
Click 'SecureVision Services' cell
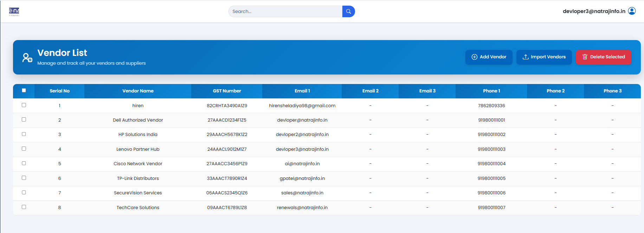[138, 193]
